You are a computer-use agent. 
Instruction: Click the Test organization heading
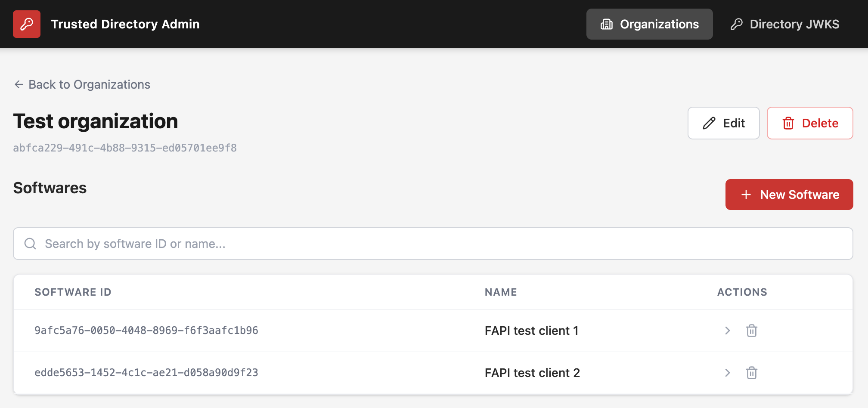96,121
